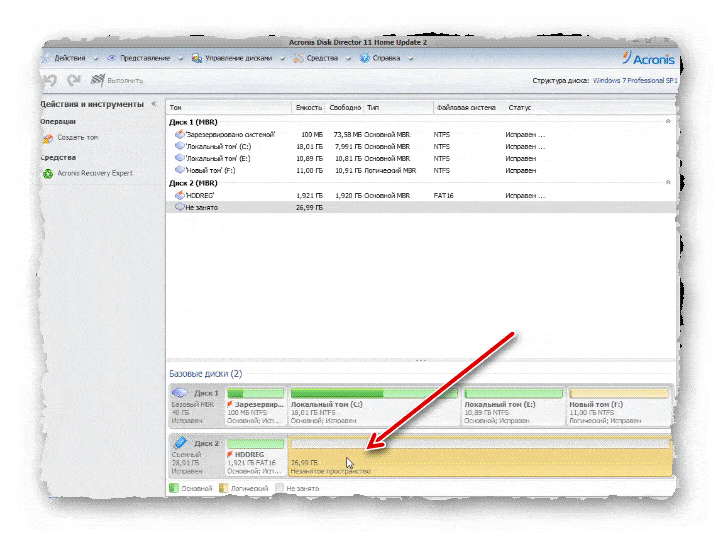Select the 'Локальный том' (C:) row

[x=421, y=147]
